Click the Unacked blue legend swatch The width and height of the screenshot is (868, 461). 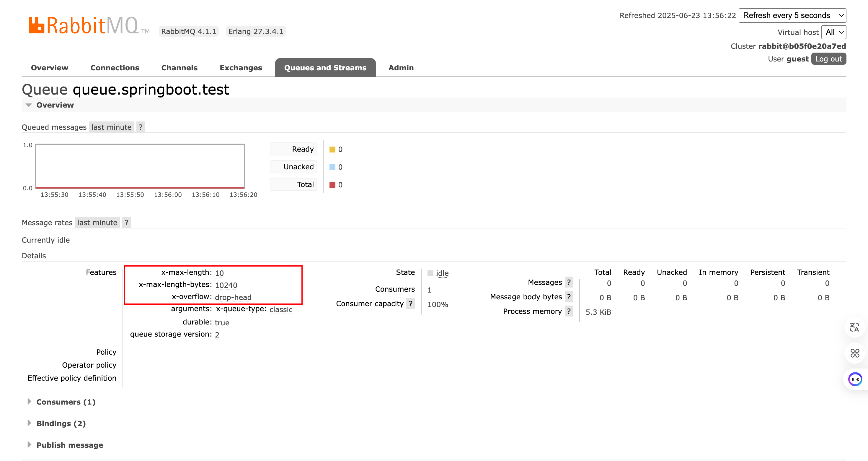(332, 167)
